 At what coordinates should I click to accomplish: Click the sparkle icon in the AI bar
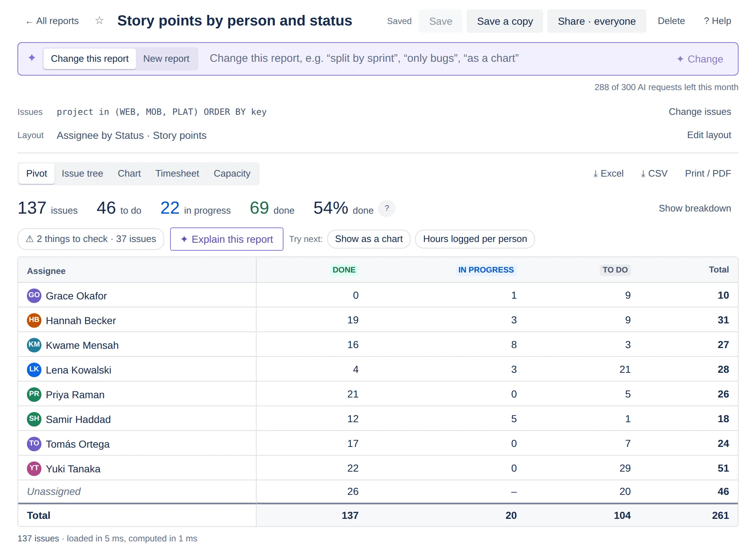click(32, 58)
